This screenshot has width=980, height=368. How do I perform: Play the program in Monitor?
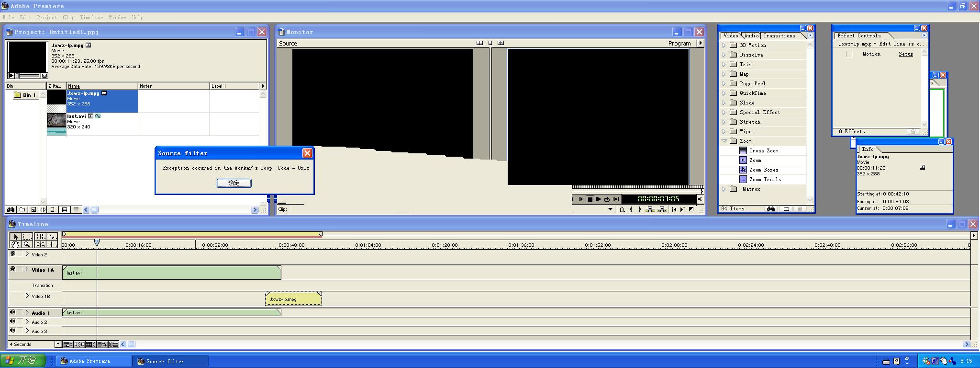(599, 199)
